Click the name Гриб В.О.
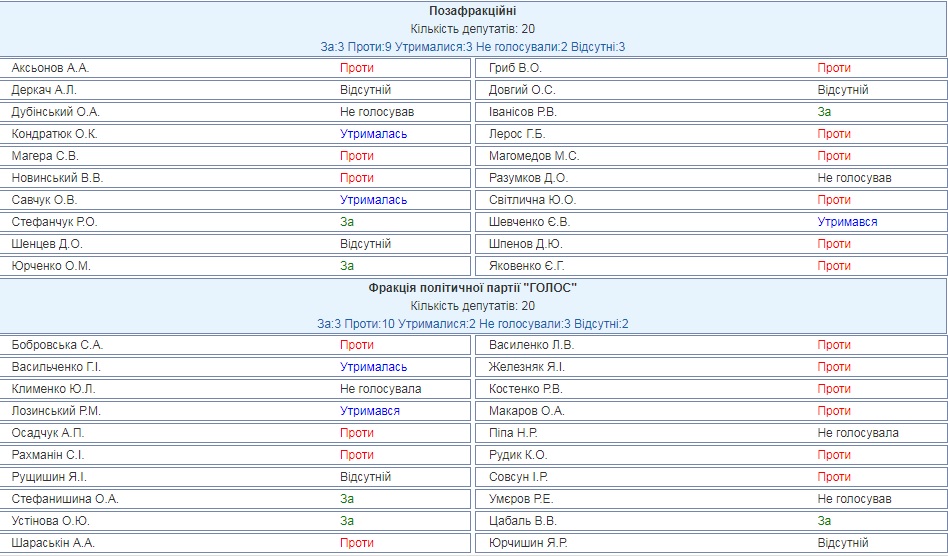The width and height of the screenshot is (948, 556). click(x=516, y=68)
